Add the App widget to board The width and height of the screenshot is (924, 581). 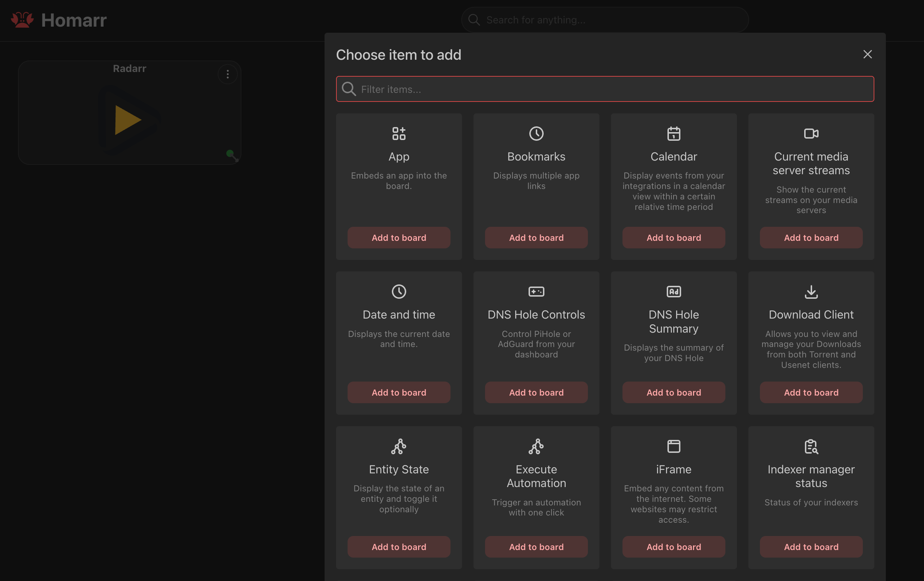coord(399,237)
